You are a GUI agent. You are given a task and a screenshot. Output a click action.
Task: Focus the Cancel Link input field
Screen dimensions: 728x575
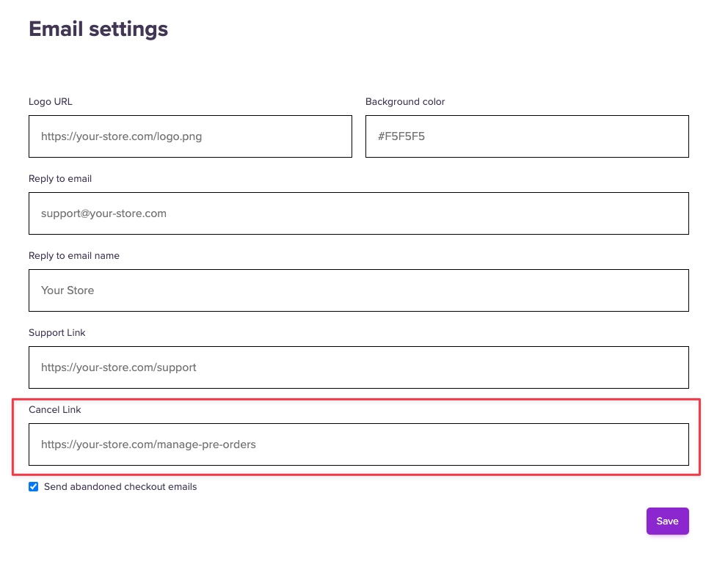click(359, 444)
